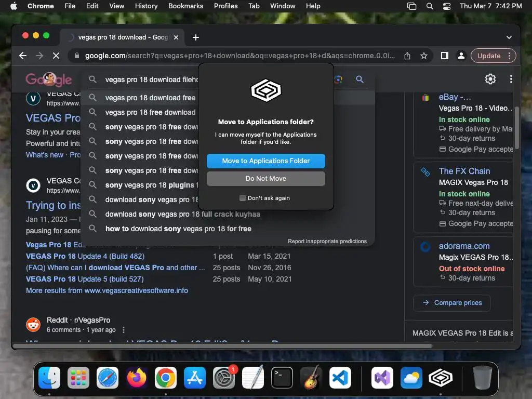The width and height of the screenshot is (532, 399).
Task: Click the URL address bar
Action: click(x=240, y=56)
